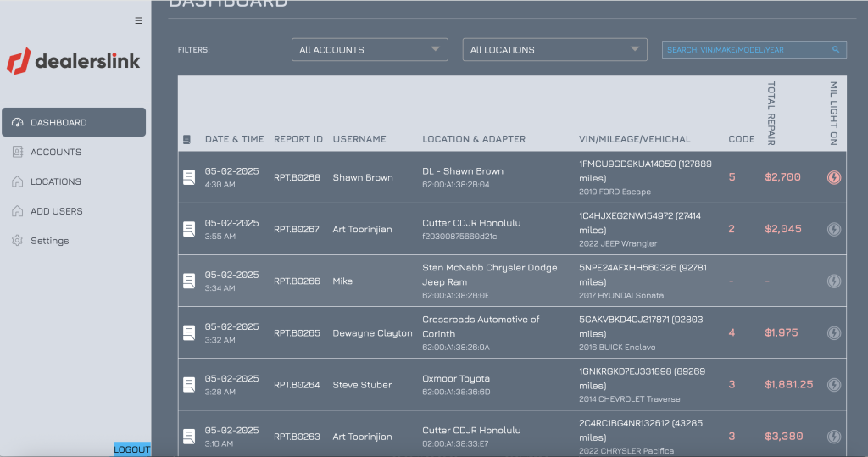Image resolution: width=868 pixels, height=457 pixels.
Task: Click MIL light icon in JEEP Wrangler row
Action: click(834, 229)
